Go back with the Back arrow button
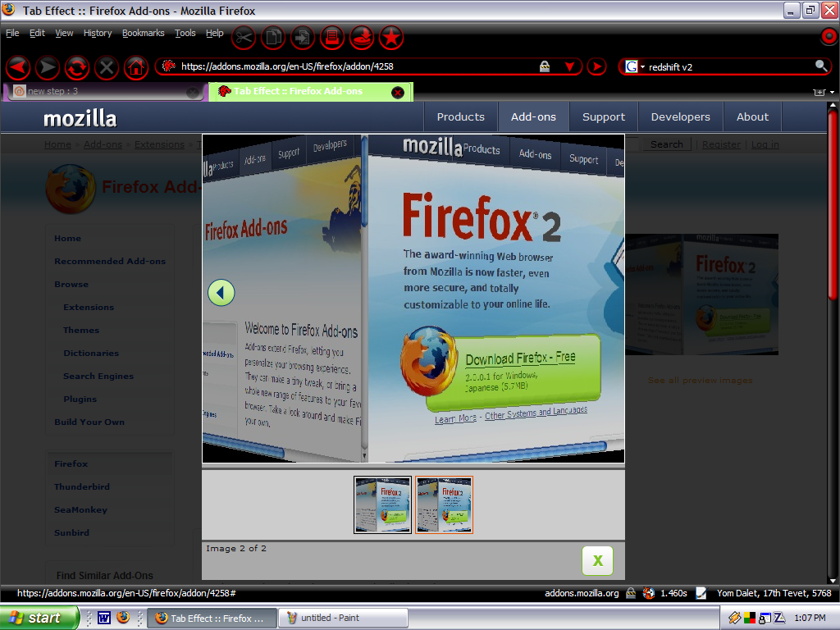 click(x=18, y=67)
